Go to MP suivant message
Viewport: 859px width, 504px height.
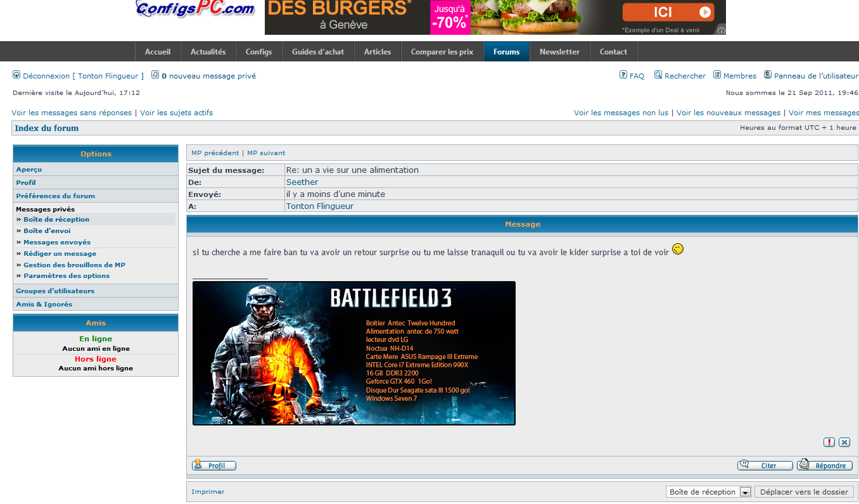point(266,153)
